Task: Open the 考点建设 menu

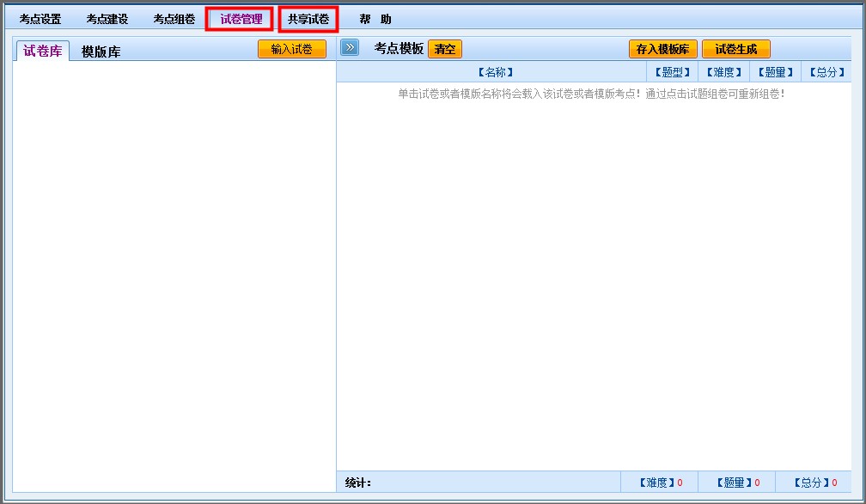Action: [107, 20]
